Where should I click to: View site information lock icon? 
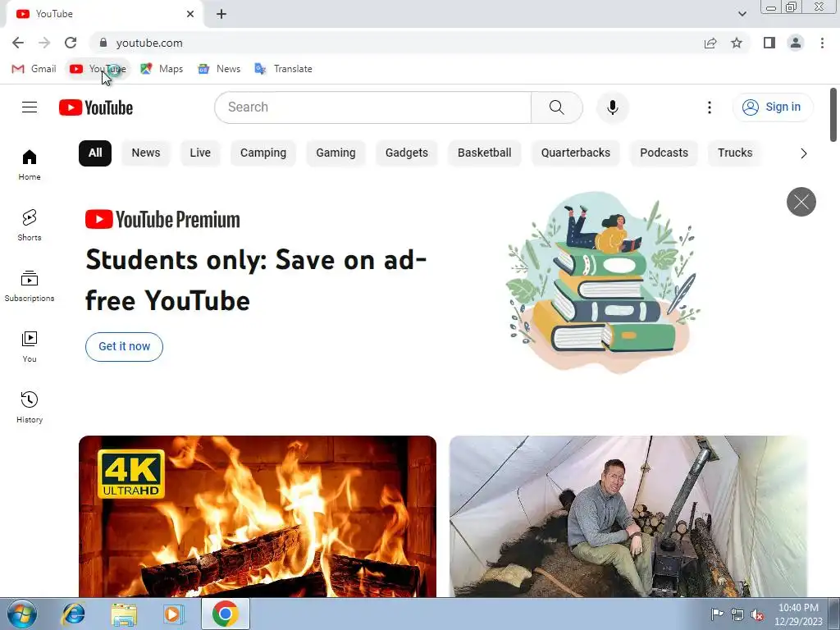tap(103, 43)
